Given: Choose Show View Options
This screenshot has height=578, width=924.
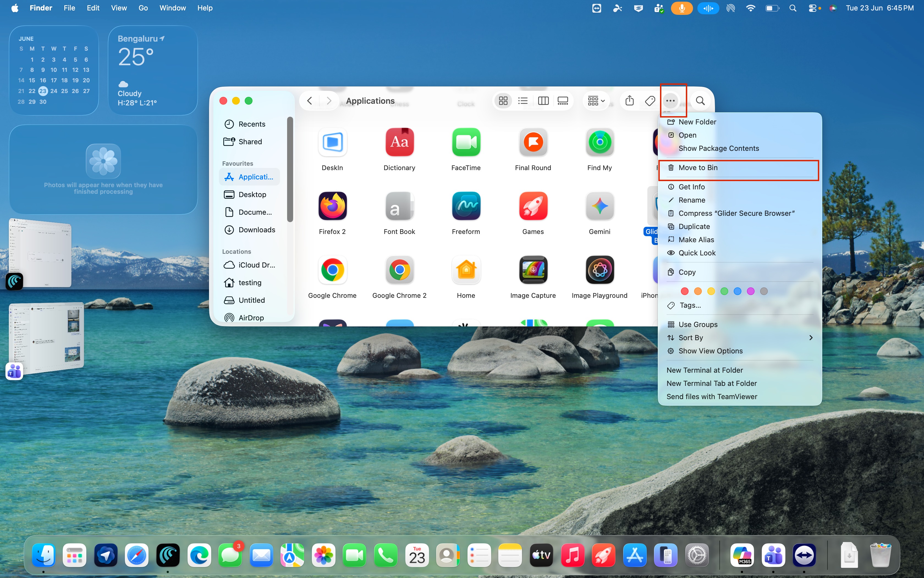Looking at the screenshot, I should 739,351.
